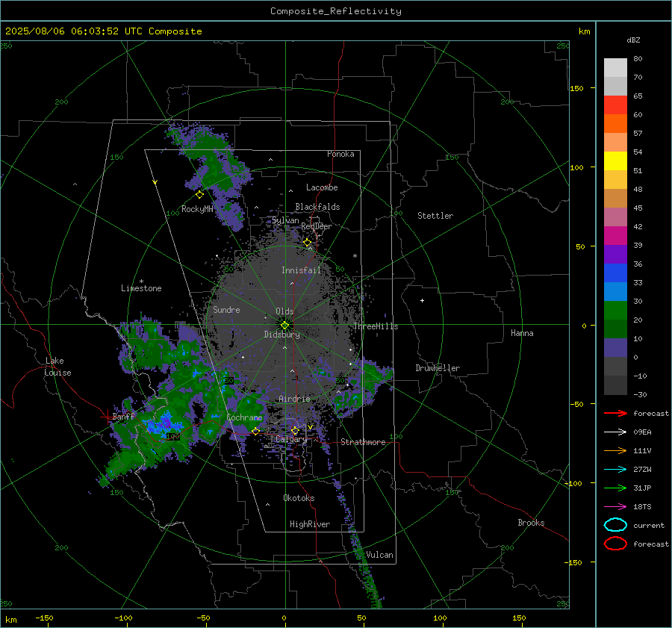Click the Blackfalds town label
The height and width of the screenshot is (628, 672).
[317, 207]
